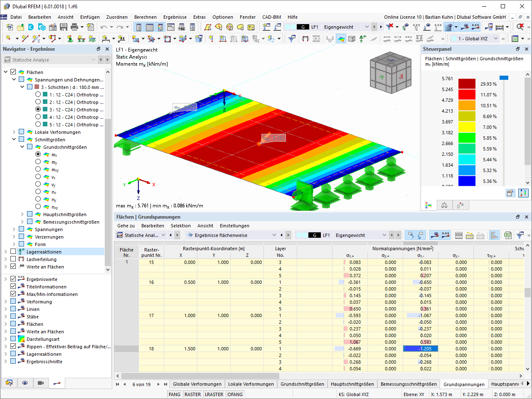
Task: Click the new nodal support icon
Action: (x=70, y=39)
